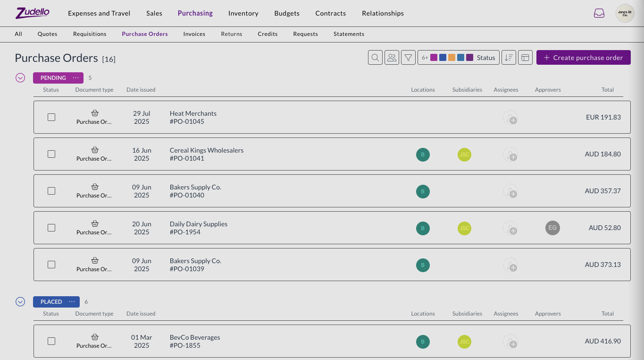This screenshot has height=360, width=644.
Task: Click the EG approver avatar
Action: point(552,228)
